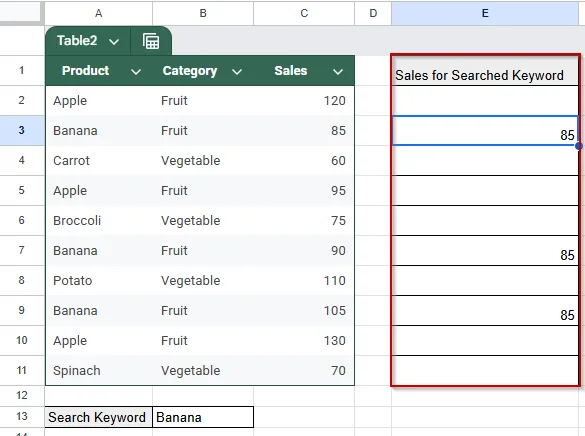585x436 pixels.
Task: Select row 12 header
Action: [x=22, y=395]
